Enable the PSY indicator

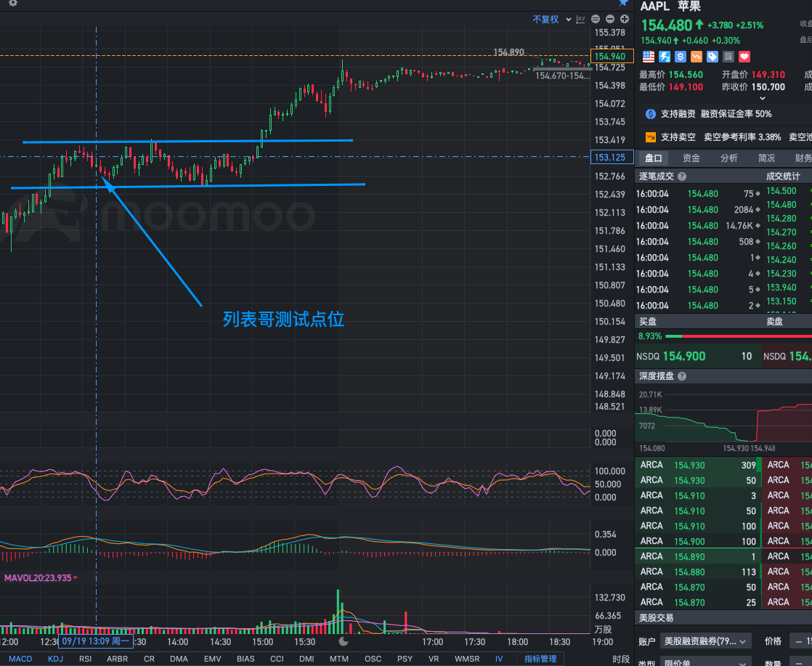(405, 659)
